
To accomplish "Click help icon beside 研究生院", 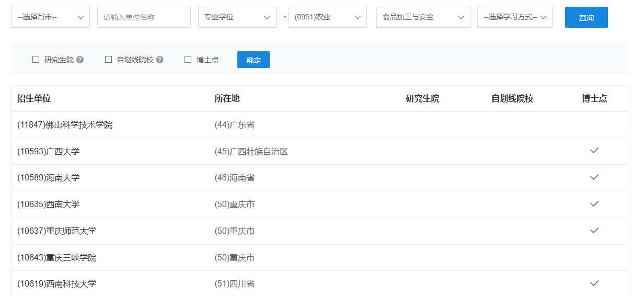I will click(80, 60).
